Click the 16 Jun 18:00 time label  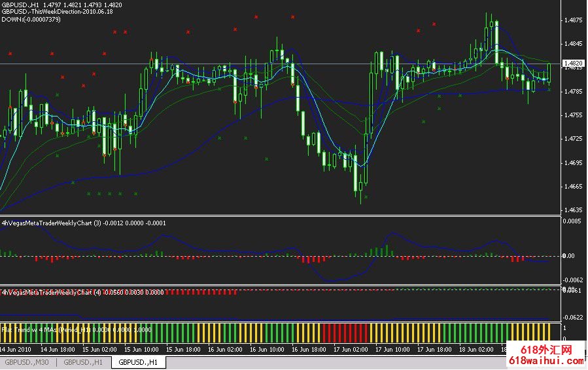pyautogui.click(x=309, y=349)
